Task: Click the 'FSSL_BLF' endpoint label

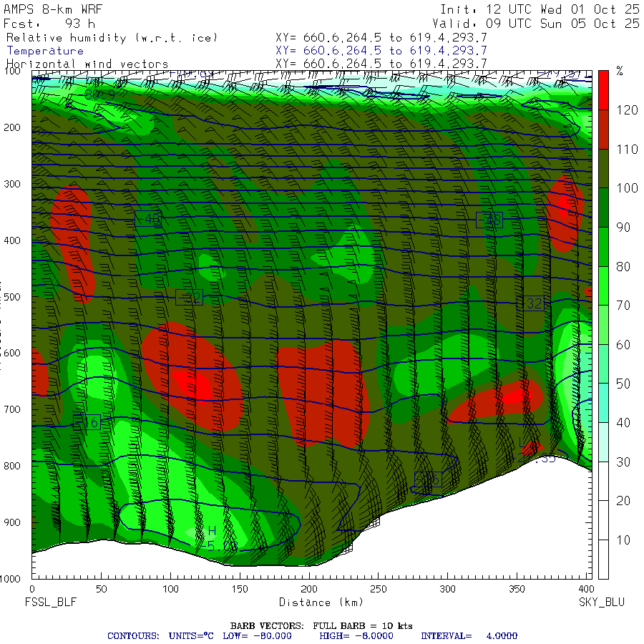Action: click(51, 602)
